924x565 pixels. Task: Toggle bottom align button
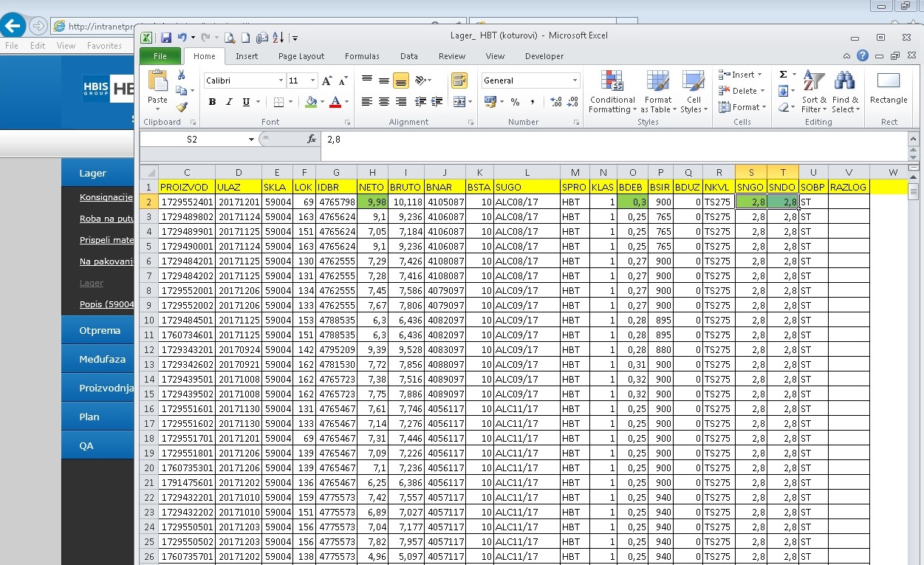tap(401, 81)
